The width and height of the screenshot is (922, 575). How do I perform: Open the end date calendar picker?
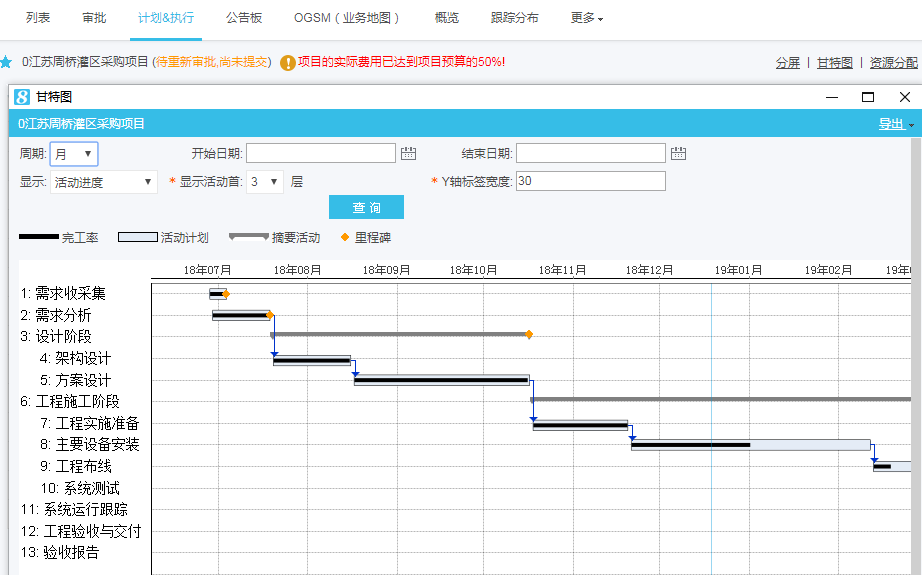(x=678, y=153)
